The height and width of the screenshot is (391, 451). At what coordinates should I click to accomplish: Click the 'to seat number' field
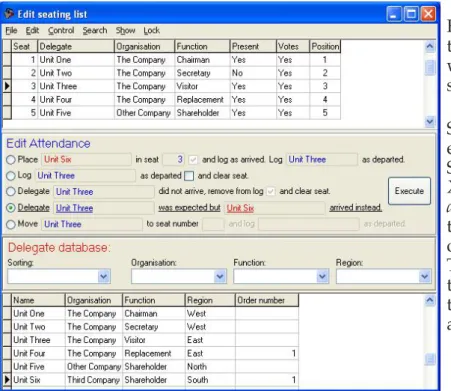213,224
